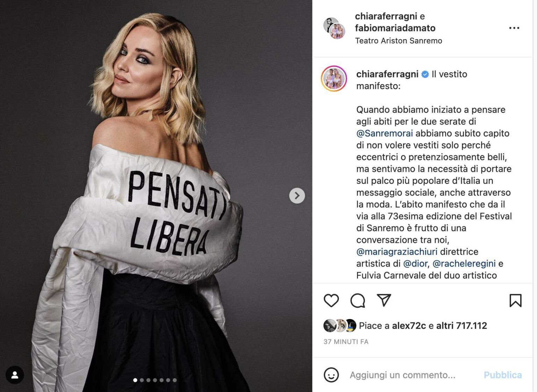This screenshot has height=392, width=537.
Task: Open fabiomariadamato profile in header
Action: pos(395,28)
